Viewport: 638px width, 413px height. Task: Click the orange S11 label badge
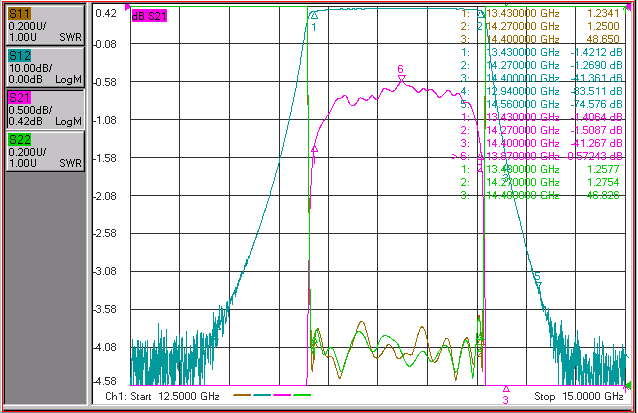tap(20, 14)
